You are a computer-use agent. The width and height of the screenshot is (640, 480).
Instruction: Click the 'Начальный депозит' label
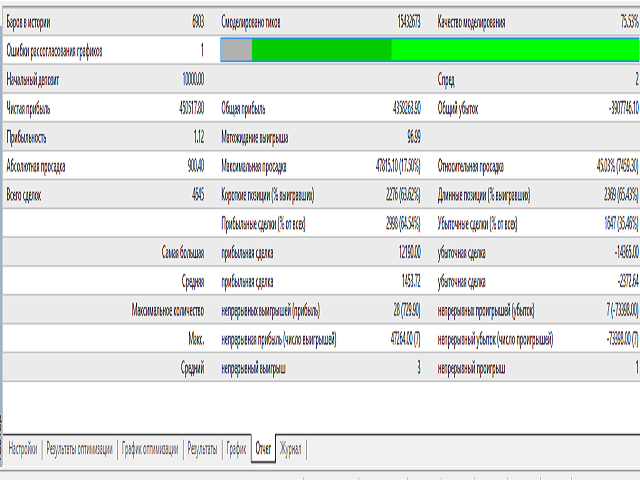[32, 80]
